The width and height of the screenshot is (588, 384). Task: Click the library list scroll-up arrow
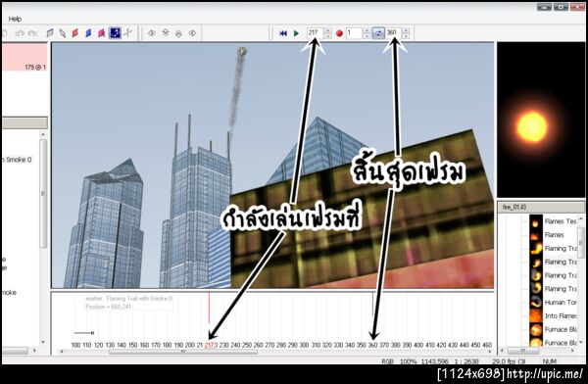pos(581,219)
